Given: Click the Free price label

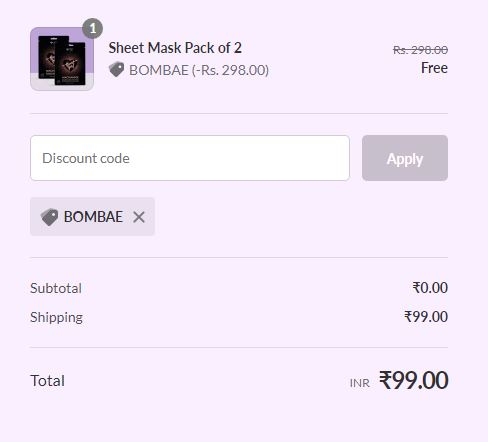Looking at the screenshot, I should pos(434,68).
